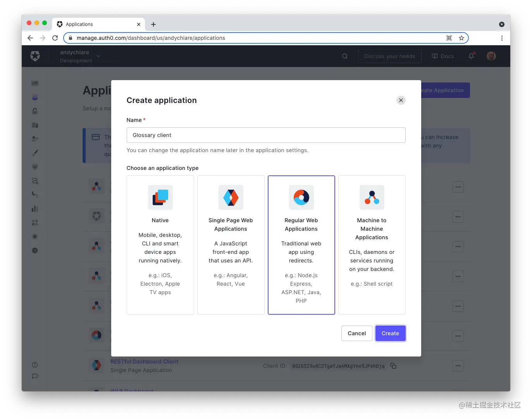The height and width of the screenshot is (420, 532).
Task: Open the Security shield section in sidebar
Action: (35, 166)
